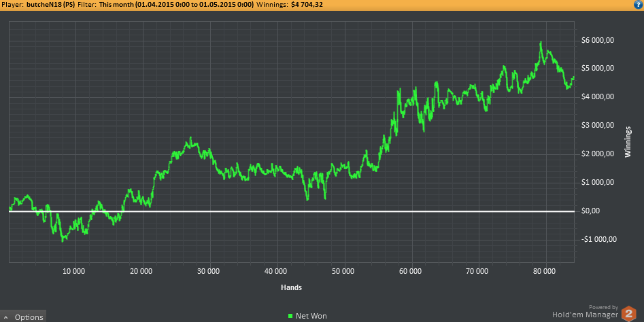The width and height of the screenshot is (644, 322).
Task: Click the Winnings axis title
Action: click(x=628, y=142)
